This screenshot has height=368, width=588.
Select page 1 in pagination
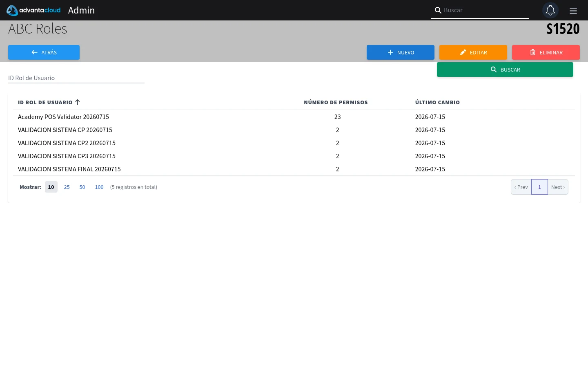[x=539, y=187]
